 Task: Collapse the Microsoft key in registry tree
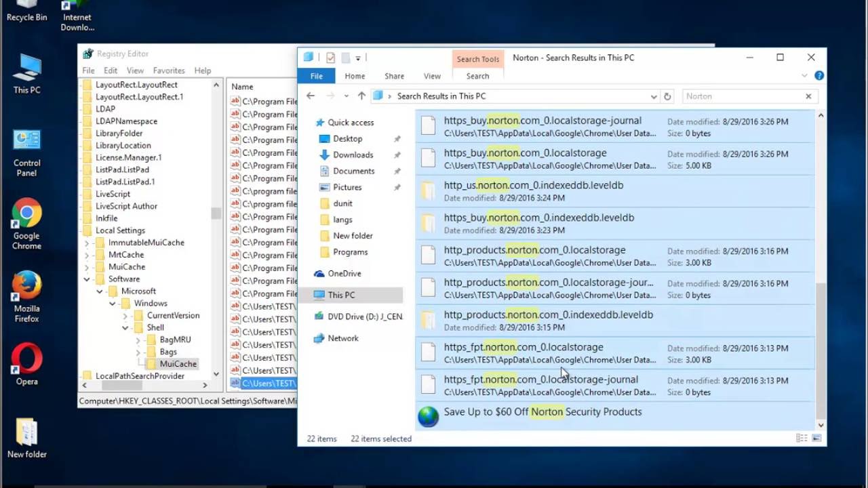tap(100, 291)
